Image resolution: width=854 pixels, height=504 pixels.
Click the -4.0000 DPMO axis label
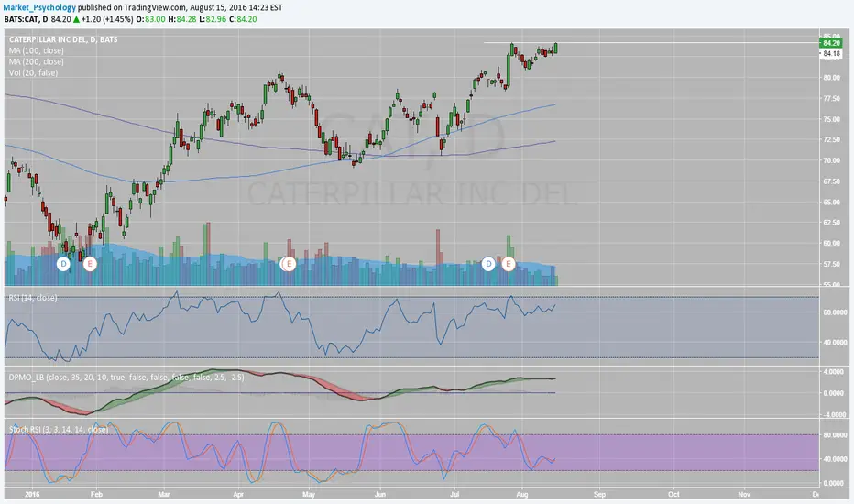tap(833, 414)
